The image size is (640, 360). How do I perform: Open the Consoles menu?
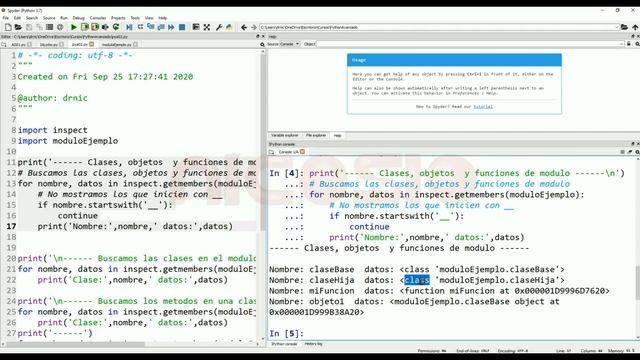pos(98,18)
